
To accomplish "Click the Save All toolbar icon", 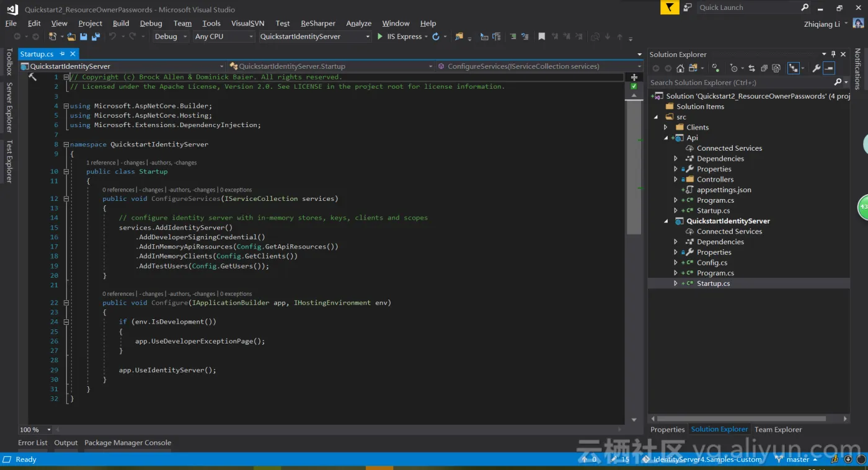I will pos(95,37).
